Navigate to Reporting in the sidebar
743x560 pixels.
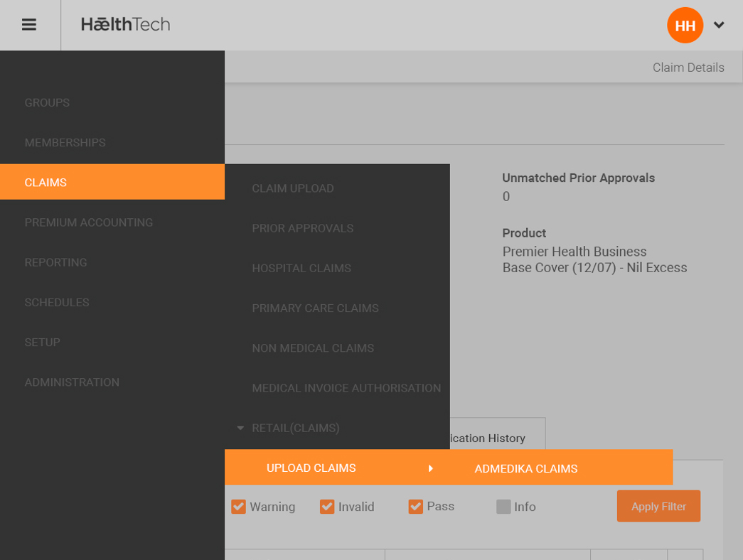click(x=56, y=262)
